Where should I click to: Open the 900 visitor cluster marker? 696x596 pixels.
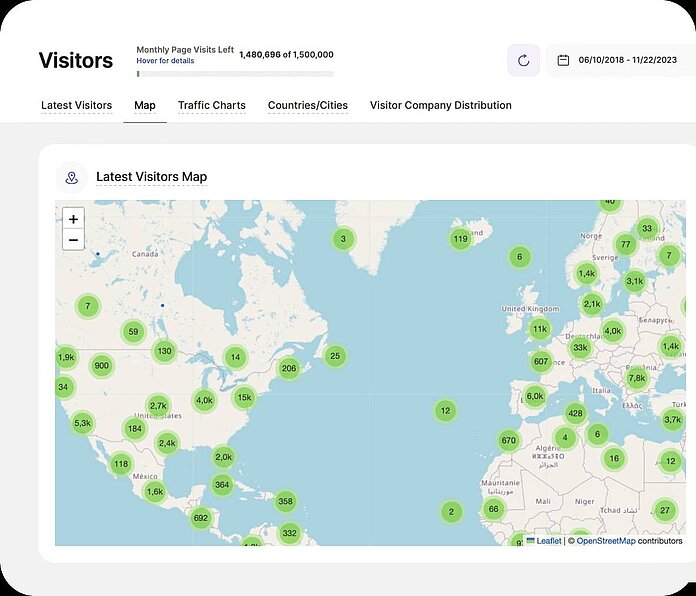[101, 365]
